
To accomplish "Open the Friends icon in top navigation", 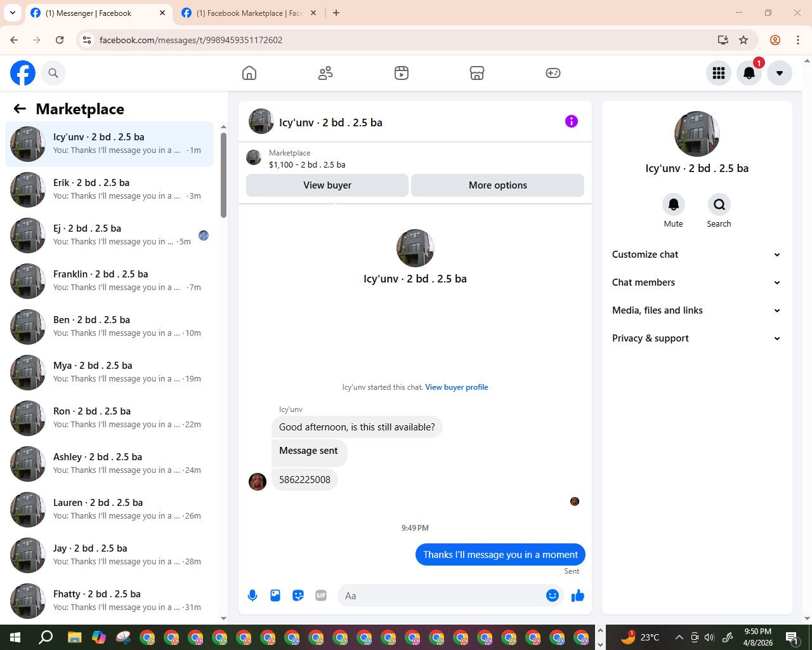I will coord(325,73).
